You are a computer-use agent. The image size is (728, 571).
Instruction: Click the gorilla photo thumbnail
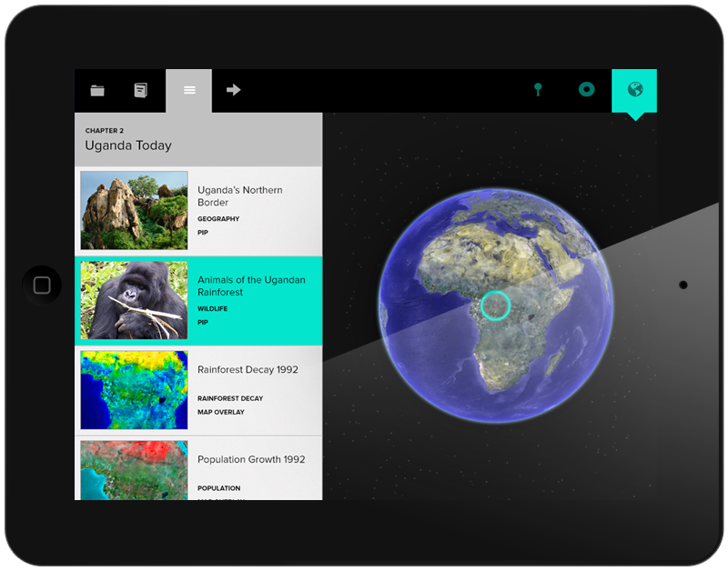pyautogui.click(x=134, y=300)
